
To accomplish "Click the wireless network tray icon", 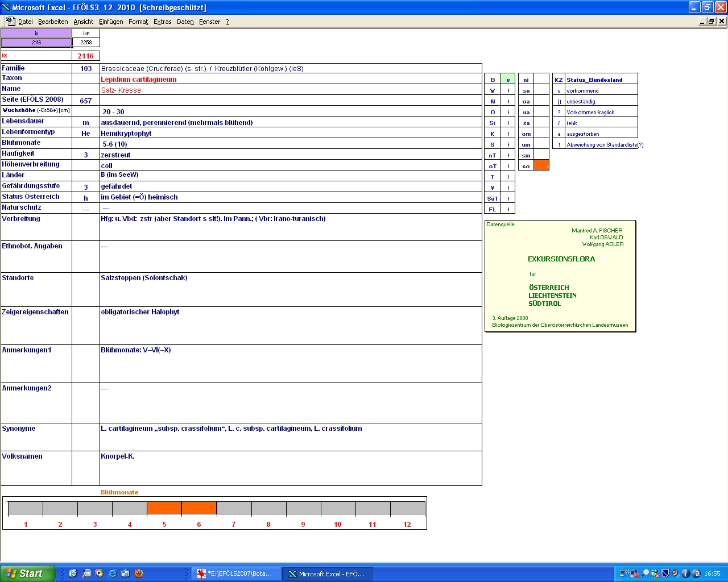I will (x=624, y=573).
